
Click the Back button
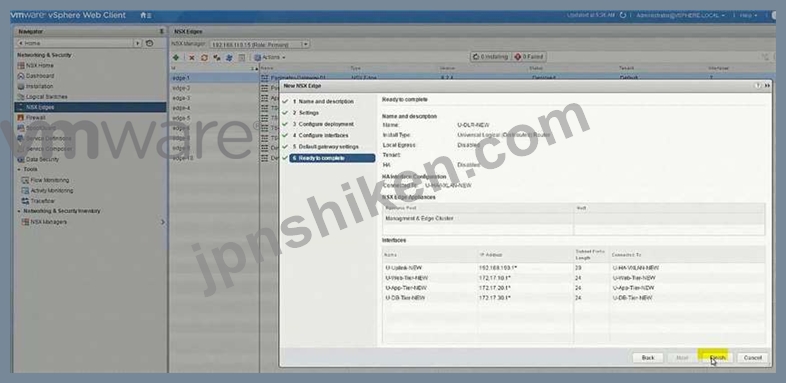648,357
